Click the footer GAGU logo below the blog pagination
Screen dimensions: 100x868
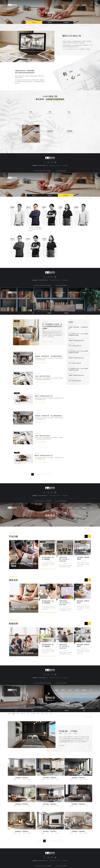click(x=50, y=488)
